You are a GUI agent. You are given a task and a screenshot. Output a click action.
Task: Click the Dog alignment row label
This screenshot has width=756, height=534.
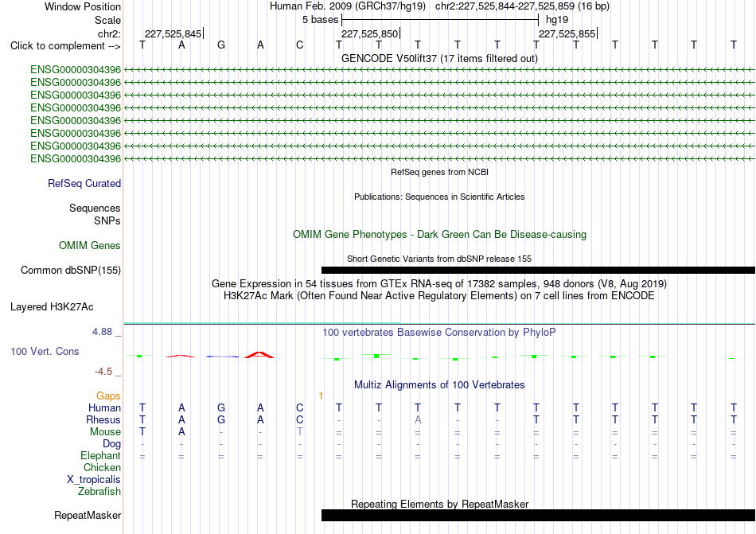click(x=111, y=444)
